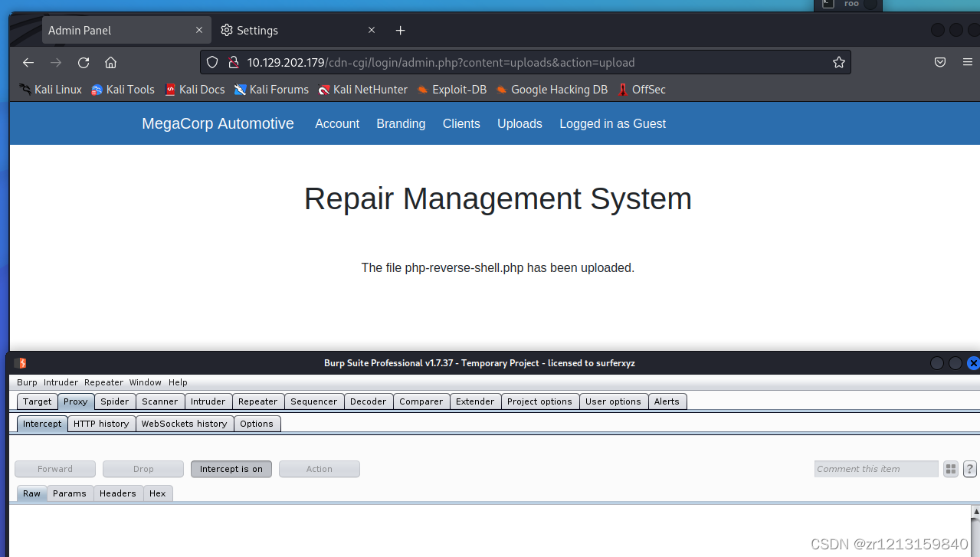Open the WebSockets history sub-tab
Image resolution: width=980 pixels, height=557 pixels.
184,424
